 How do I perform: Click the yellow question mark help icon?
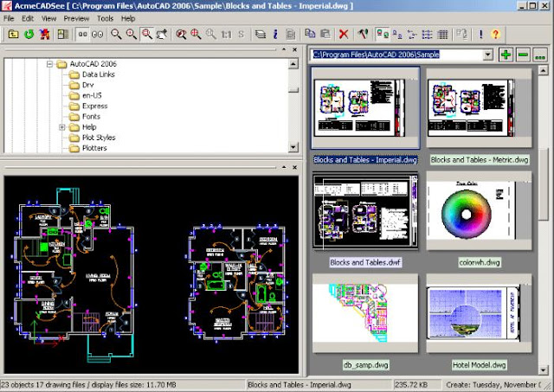(496, 35)
